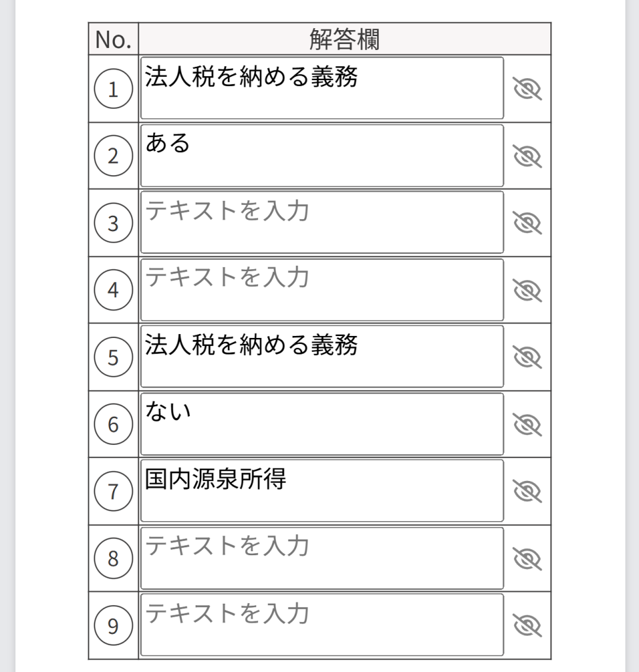The image size is (639, 672).
Task: Select the empty input box for No. 9
Action: [x=322, y=625]
